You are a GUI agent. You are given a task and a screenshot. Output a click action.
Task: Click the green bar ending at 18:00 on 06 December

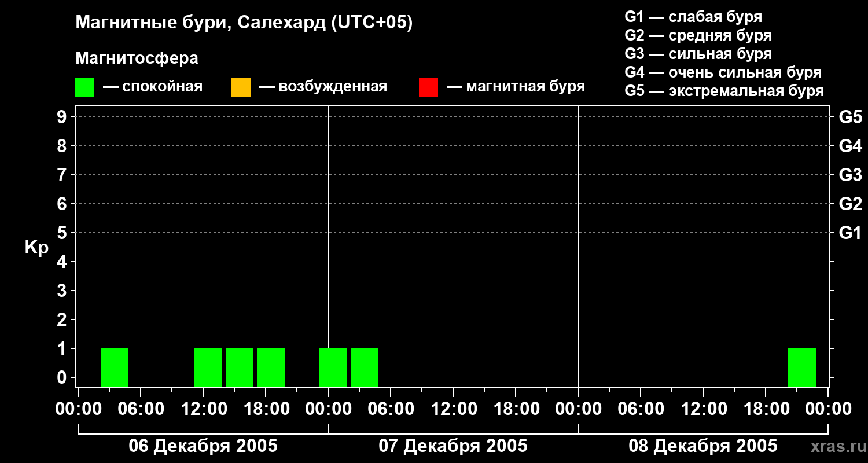tap(240, 367)
